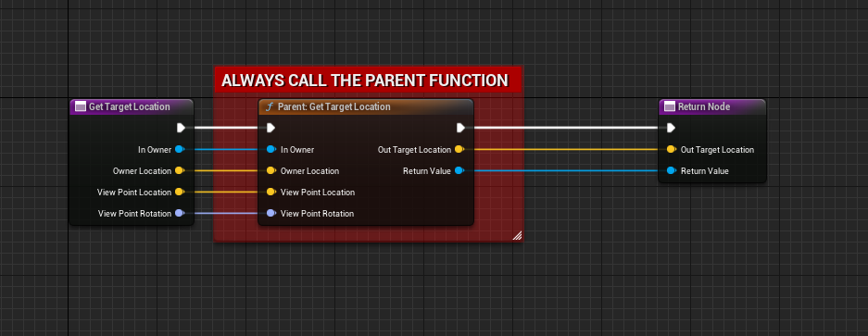
Task: Click the Out Target Location input pin on Return Node
Action: pyautogui.click(x=671, y=149)
